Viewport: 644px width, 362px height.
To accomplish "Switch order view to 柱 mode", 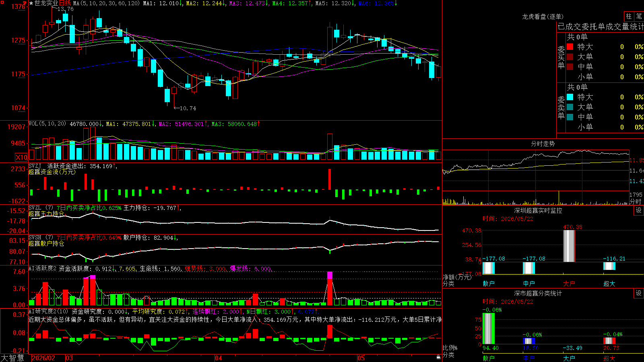I will pos(629,16).
